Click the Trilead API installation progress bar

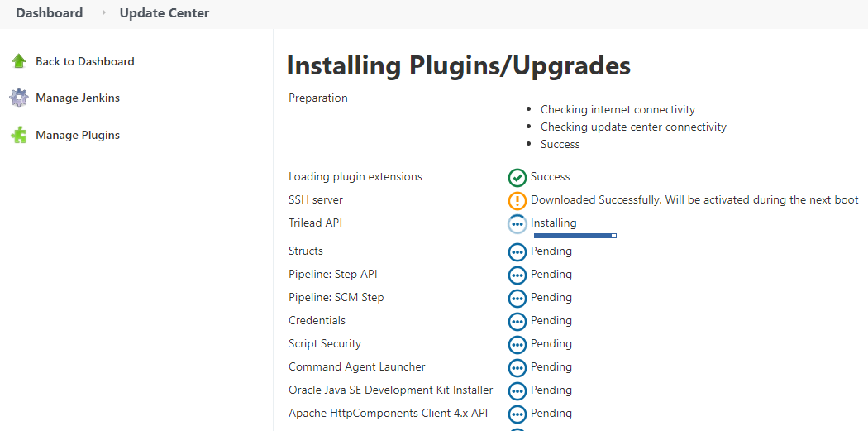click(x=575, y=236)
